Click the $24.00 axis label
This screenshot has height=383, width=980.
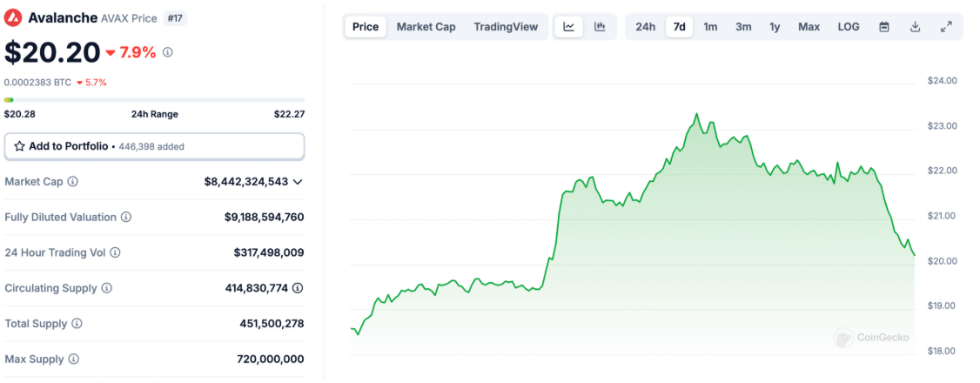[x=943, y=81]
